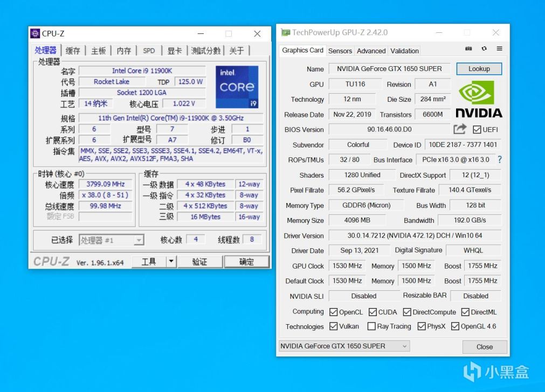Toggle the DirectCompute checkbox
The width and height of the screenshot is (545, 392).
click(407, 312)
